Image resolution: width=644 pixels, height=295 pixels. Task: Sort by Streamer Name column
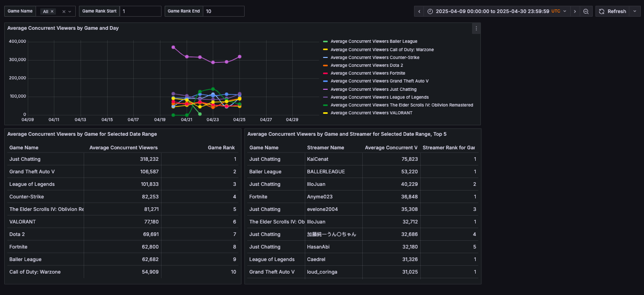click(326, 148)
